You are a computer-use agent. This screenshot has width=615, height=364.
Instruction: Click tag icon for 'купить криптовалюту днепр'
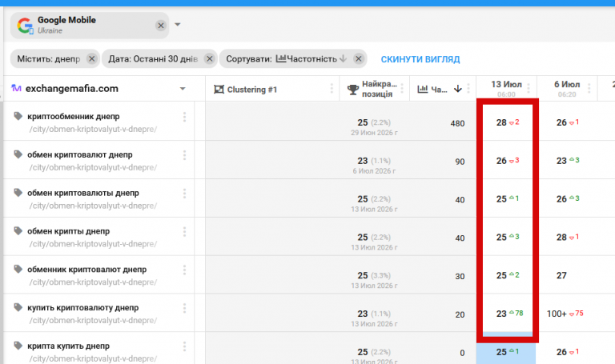(x=18, y=307)
